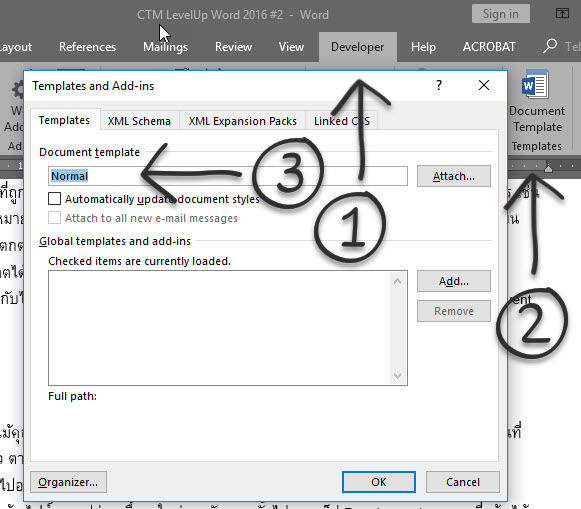The width and height of the screenshot is (581, 509).
Task: Open the Mailings ribbon tab
Action: tap(165, 47)
